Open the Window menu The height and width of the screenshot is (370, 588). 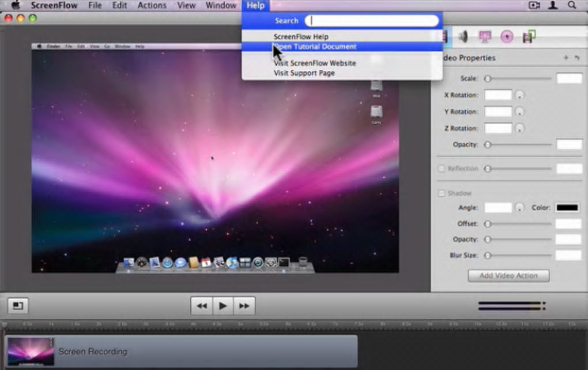(221, 5)
